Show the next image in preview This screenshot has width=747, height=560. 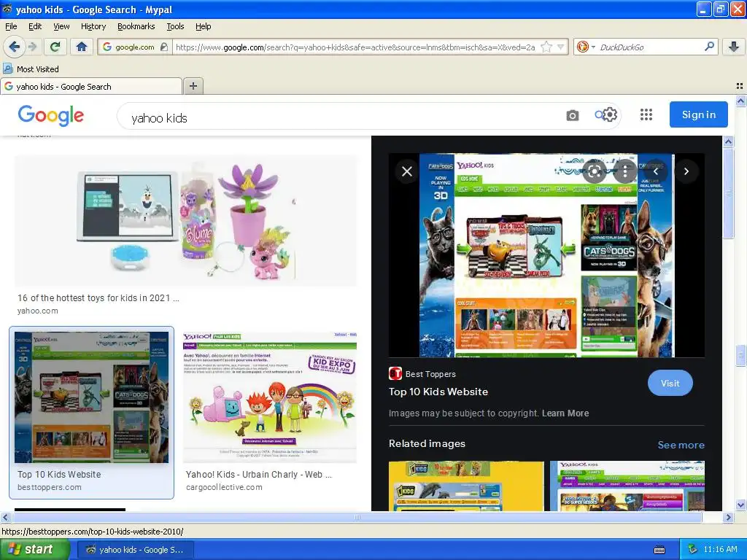686,171
